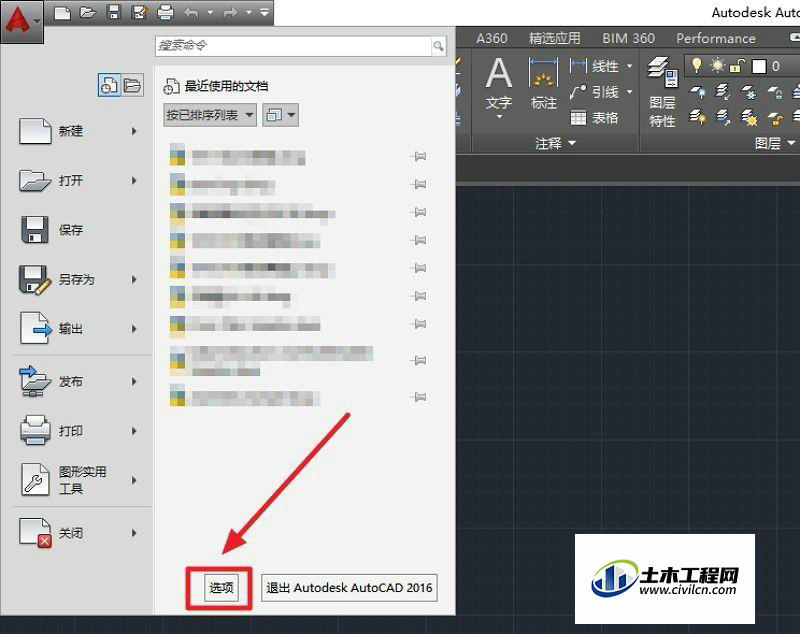This screenshot has height=634, width=800.
Task: Click the 引线 leader icon
Action: point(578,92)
